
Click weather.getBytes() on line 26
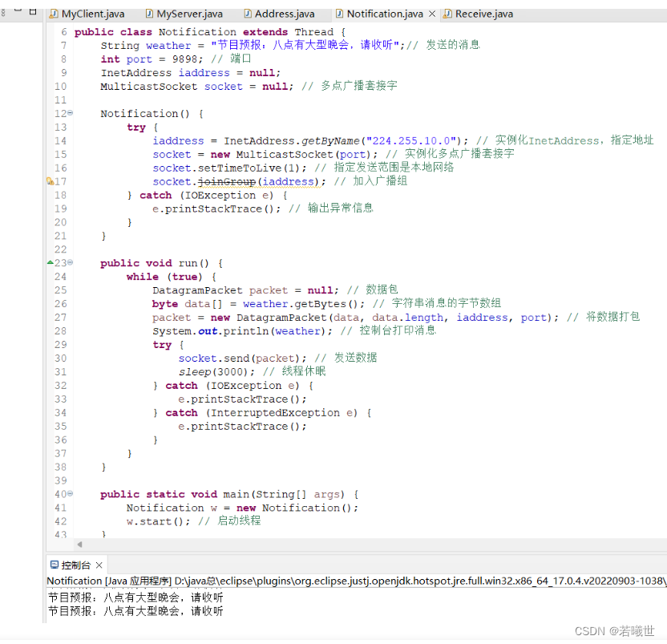[x=301, y=304]
